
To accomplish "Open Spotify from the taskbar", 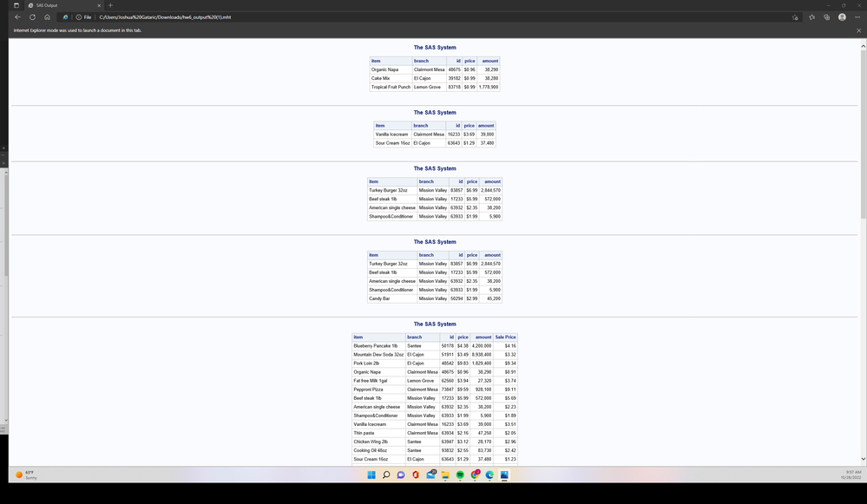I will click(460, 475).
